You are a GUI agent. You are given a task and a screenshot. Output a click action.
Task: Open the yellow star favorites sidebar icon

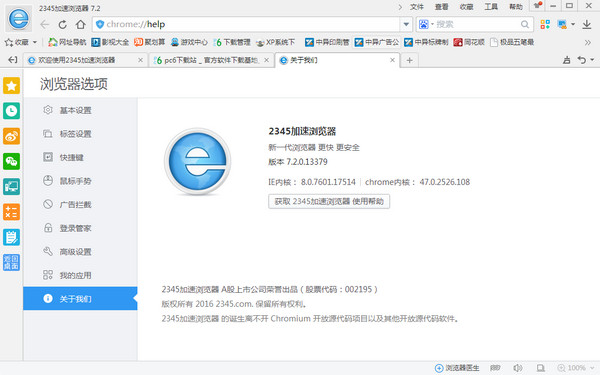11,86
